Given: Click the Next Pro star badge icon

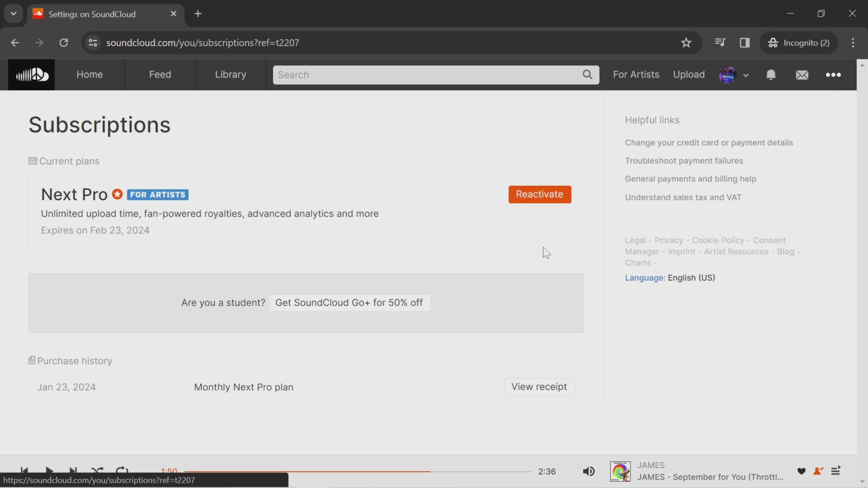Looking at the screenshot, I should point(117,194).
